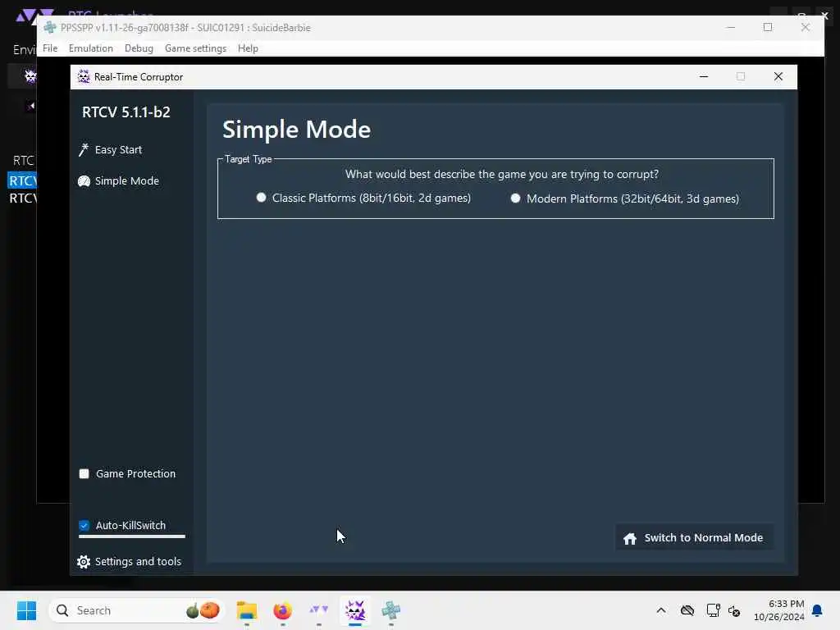This screenshot has height=630, width=840.
Task: Minimize the PPSSPP window
Action: [x=731, y=27]
